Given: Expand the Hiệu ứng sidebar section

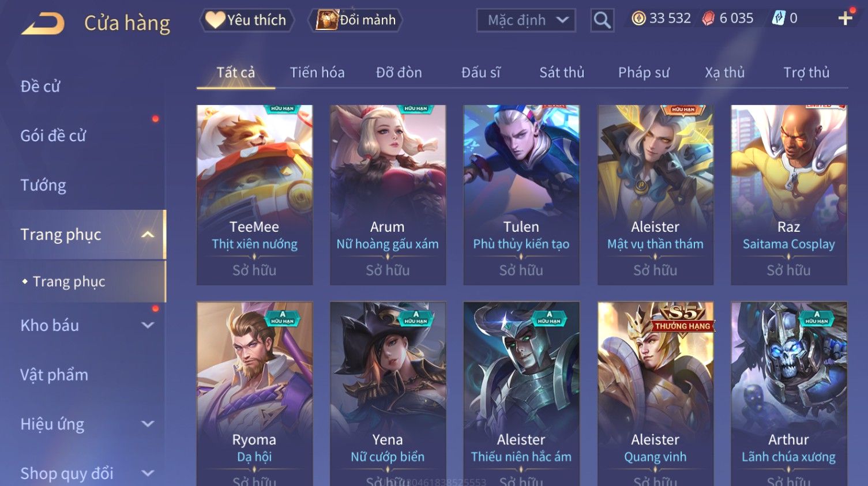Looking at the screenshot, I should (148, 424).
